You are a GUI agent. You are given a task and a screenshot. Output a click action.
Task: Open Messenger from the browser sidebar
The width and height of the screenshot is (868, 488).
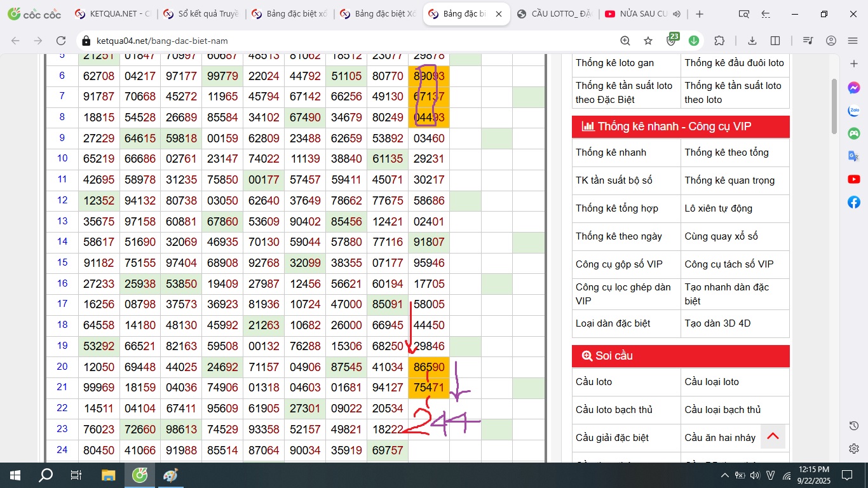tap(854, 88)
